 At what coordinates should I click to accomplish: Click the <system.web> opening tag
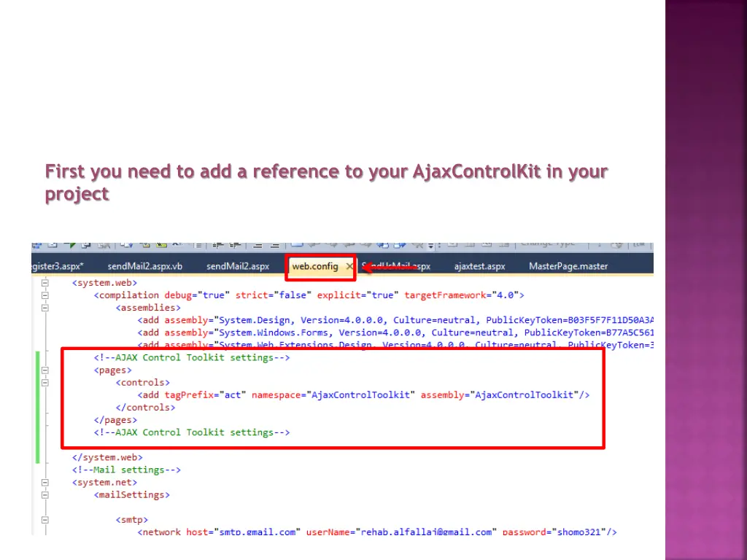[x=104, y=283]
